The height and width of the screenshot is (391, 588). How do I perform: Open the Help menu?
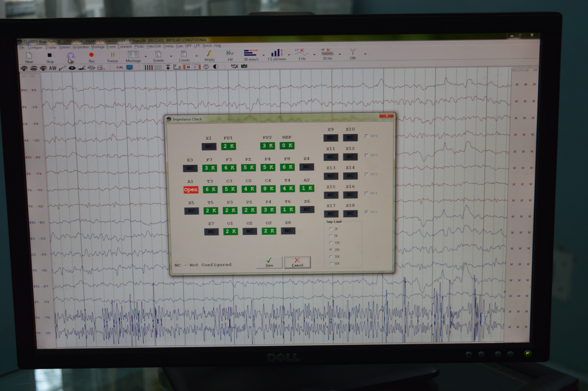pyautogui.click(x=218, y=46)
